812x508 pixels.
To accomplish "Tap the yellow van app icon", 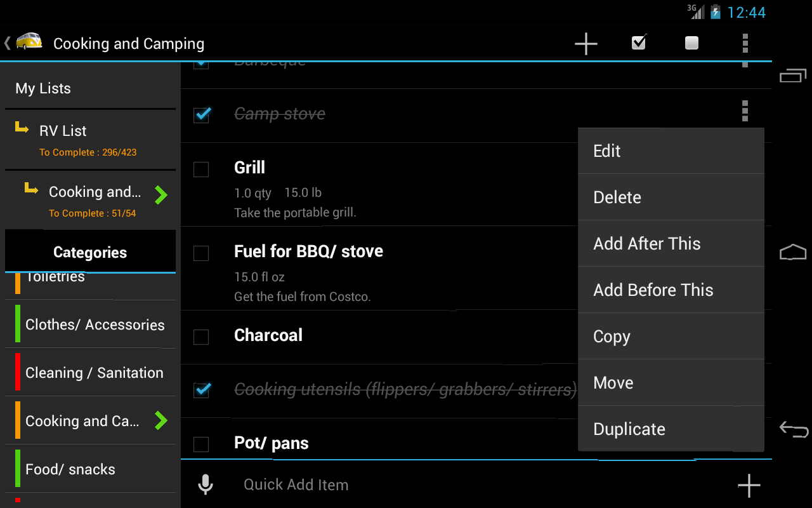I will 29,42.
